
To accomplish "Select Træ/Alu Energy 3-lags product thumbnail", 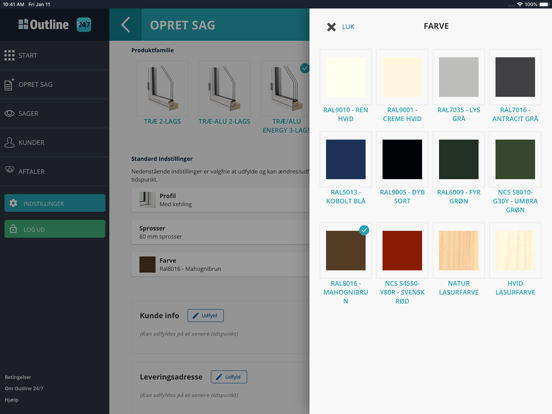I will tap(285, 88).
